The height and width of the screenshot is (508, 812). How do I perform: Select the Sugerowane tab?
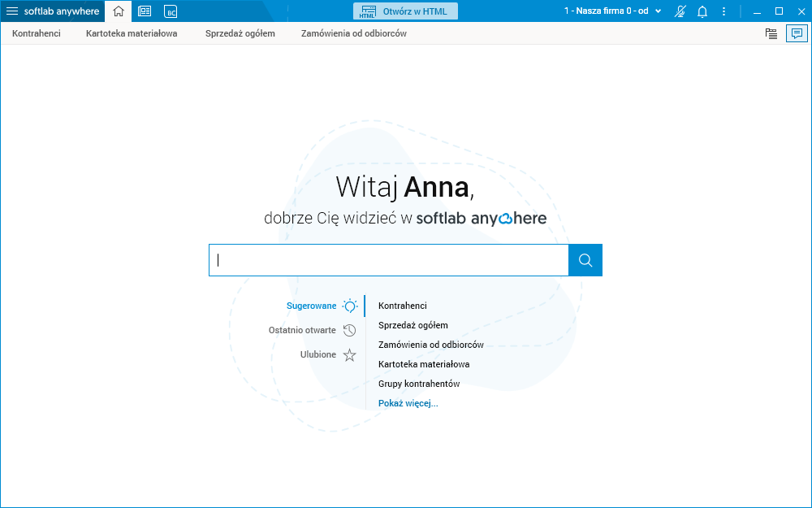[x=311, y=306]
